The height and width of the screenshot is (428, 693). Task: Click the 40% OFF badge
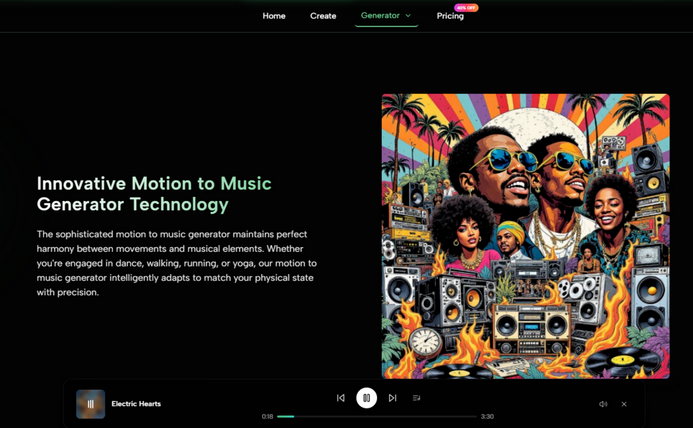[466, 7]
